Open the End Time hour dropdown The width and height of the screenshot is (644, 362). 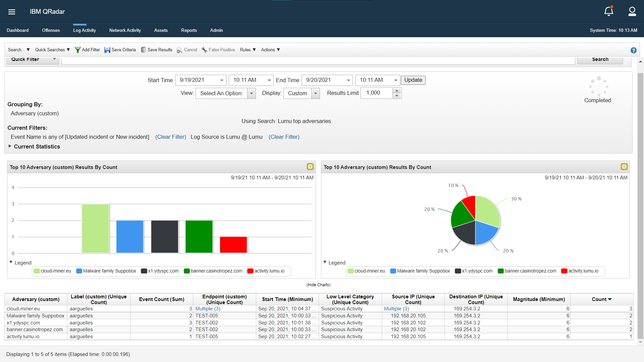[395, 80]
